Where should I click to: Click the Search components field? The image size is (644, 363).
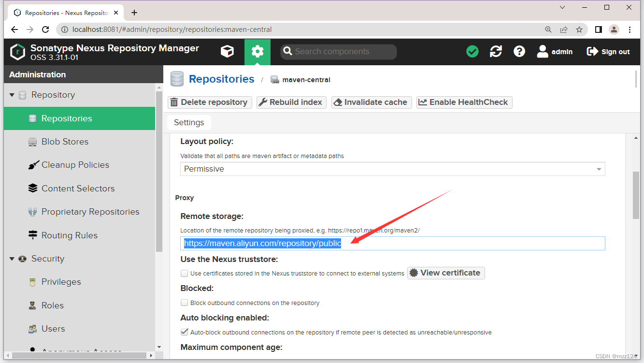[338, 52]
